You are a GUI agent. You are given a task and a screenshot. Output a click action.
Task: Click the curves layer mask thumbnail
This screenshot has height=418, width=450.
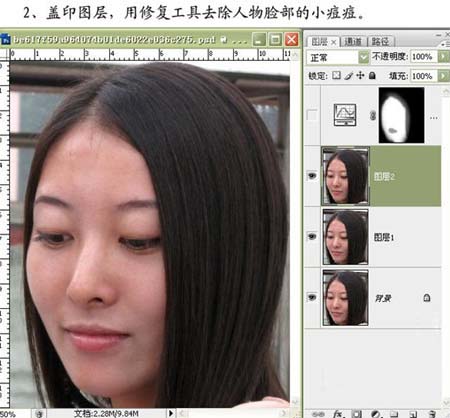pos(402,115)
